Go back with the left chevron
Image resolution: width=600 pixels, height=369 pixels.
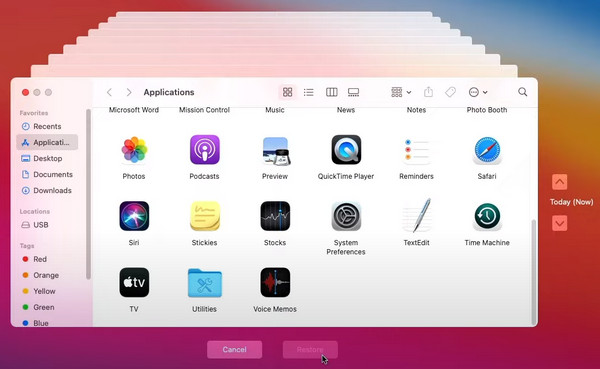(109, 92)
